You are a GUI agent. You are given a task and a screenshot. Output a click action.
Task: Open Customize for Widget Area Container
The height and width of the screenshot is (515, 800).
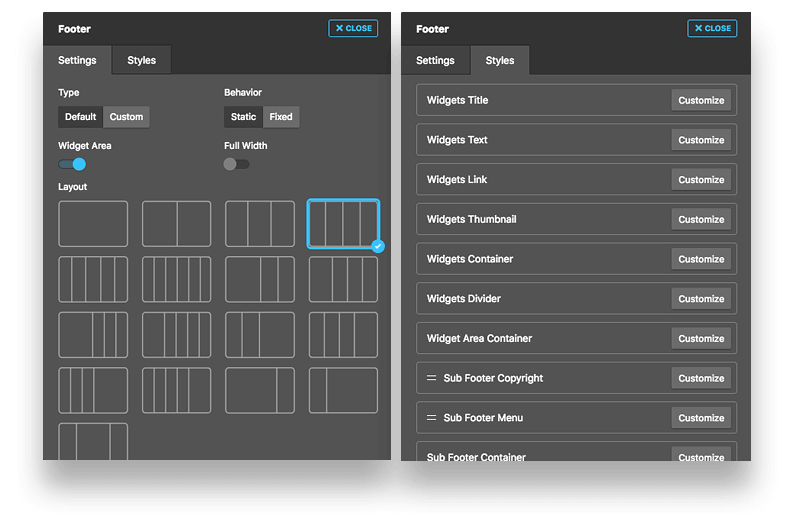(x=701, y=338)
